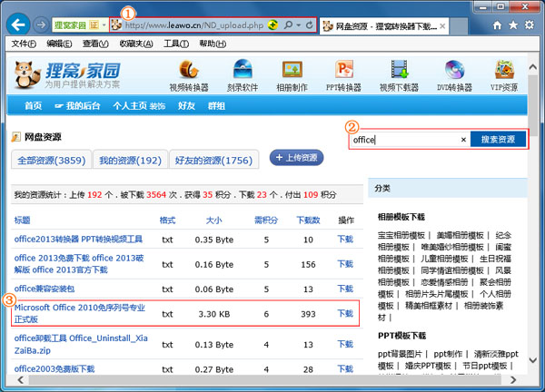545x392 pixels.
Task: Click 下载 for office2013转换器 row
Action: click(345, 240)
